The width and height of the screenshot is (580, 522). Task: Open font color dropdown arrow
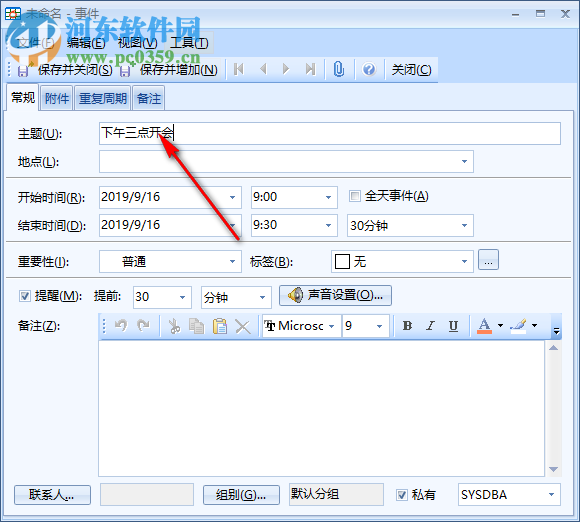[x=500, y=326]
